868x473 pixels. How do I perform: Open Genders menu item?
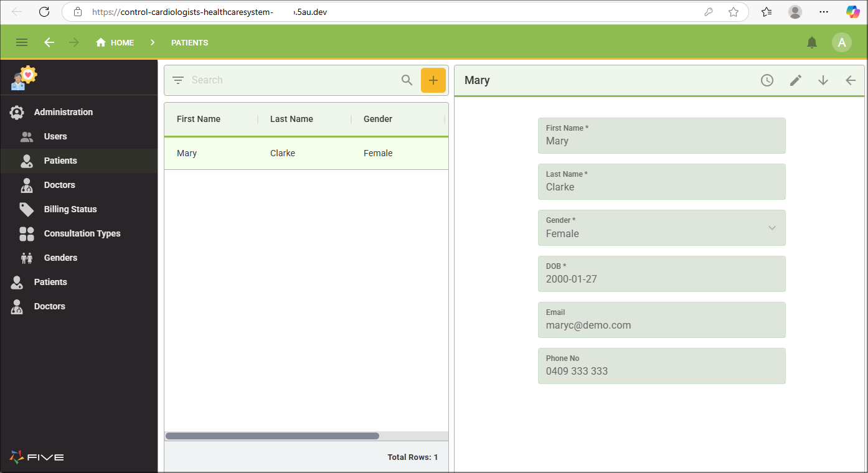(78, 258)
